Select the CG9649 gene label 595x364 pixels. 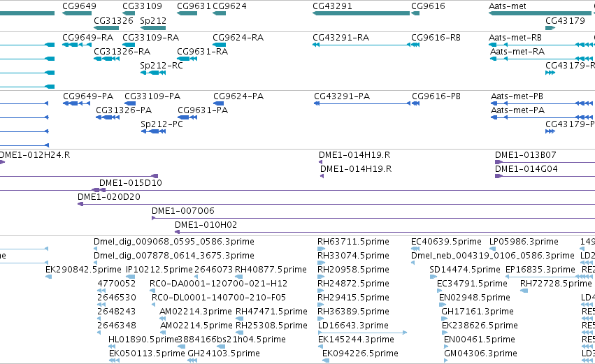point(79,6)
